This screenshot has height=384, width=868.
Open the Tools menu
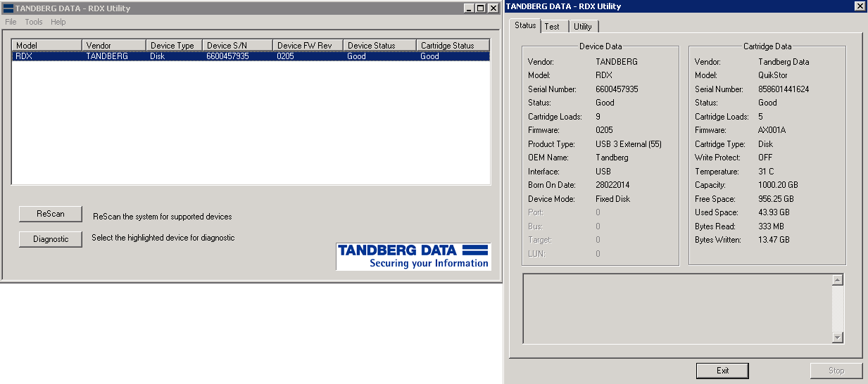tap(34, 22)
